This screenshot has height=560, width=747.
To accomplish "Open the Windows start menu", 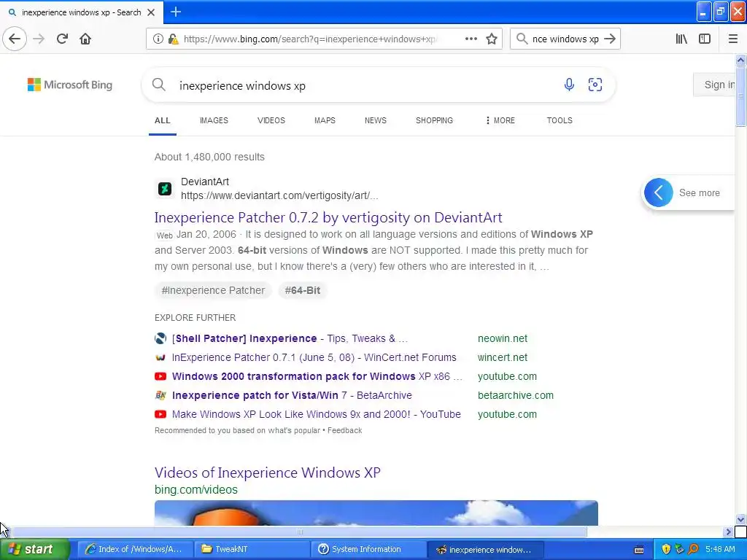I will pyautogui.click(x=34, y=549).
